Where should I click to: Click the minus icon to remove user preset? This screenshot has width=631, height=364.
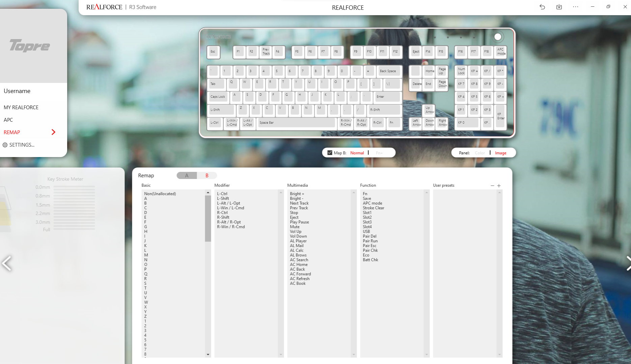[x=492, y=186]
